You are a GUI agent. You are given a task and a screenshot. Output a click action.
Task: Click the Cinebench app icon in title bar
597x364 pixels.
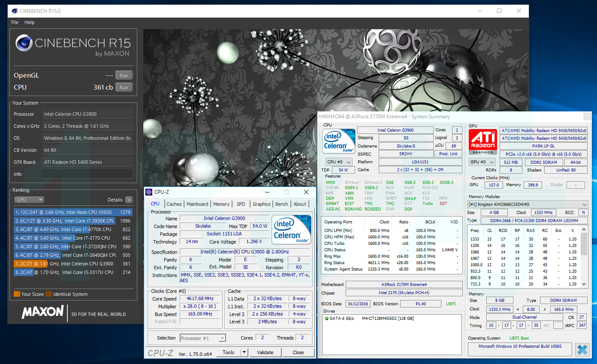tap(14, 11)
